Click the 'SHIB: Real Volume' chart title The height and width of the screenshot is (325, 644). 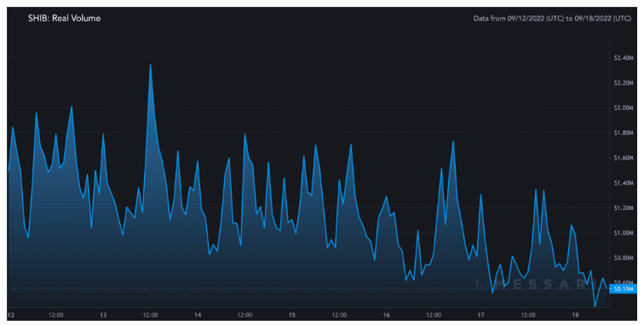(x=64, y=19)
